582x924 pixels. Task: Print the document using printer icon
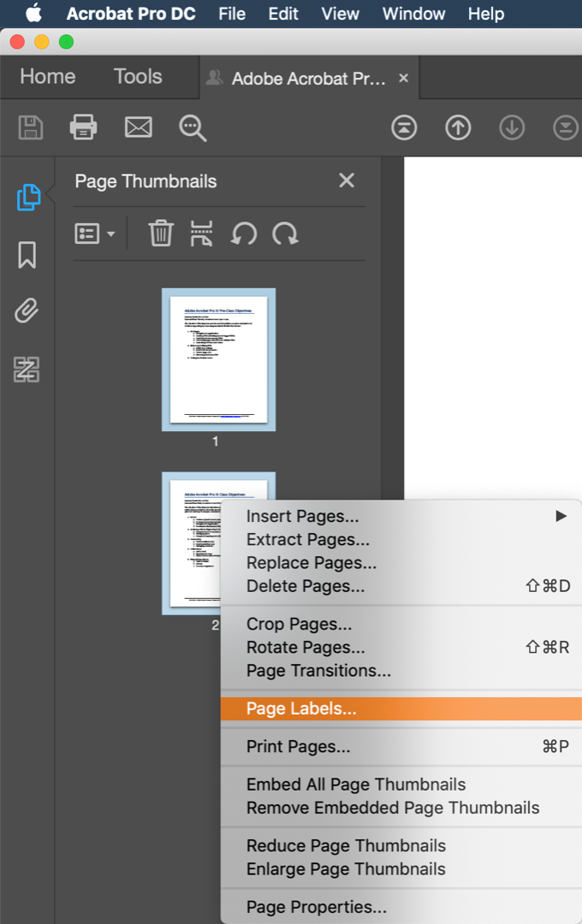tap(83, 127)
